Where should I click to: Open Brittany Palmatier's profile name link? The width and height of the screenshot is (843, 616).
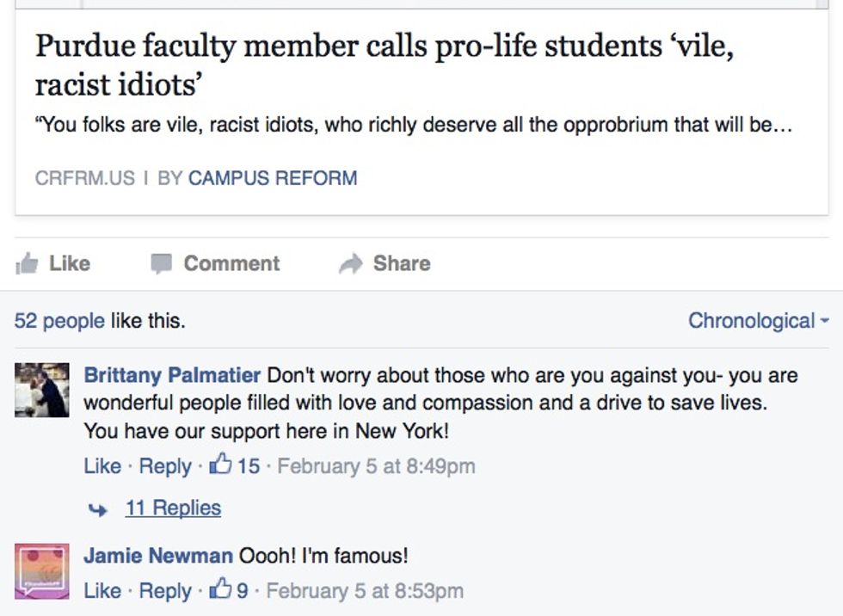(x=172, y=376)
